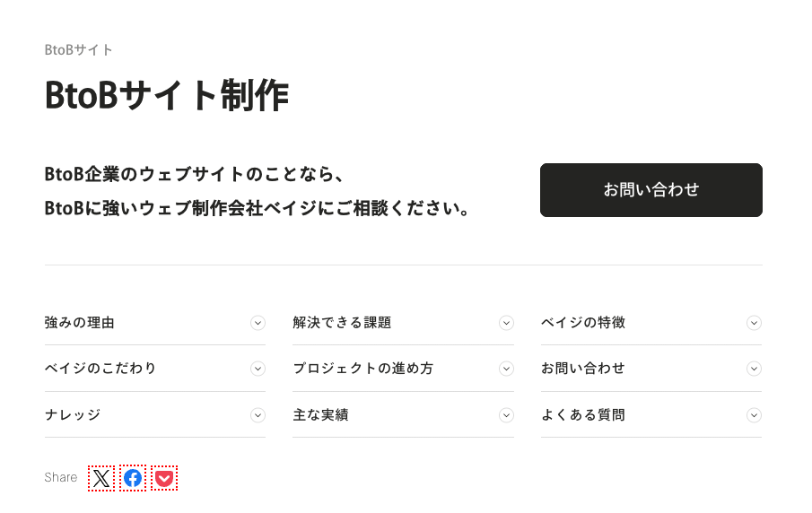Open the 強みの理由 anchor link
This screenshot has height=513, width=812.
[x=80, y=323]
